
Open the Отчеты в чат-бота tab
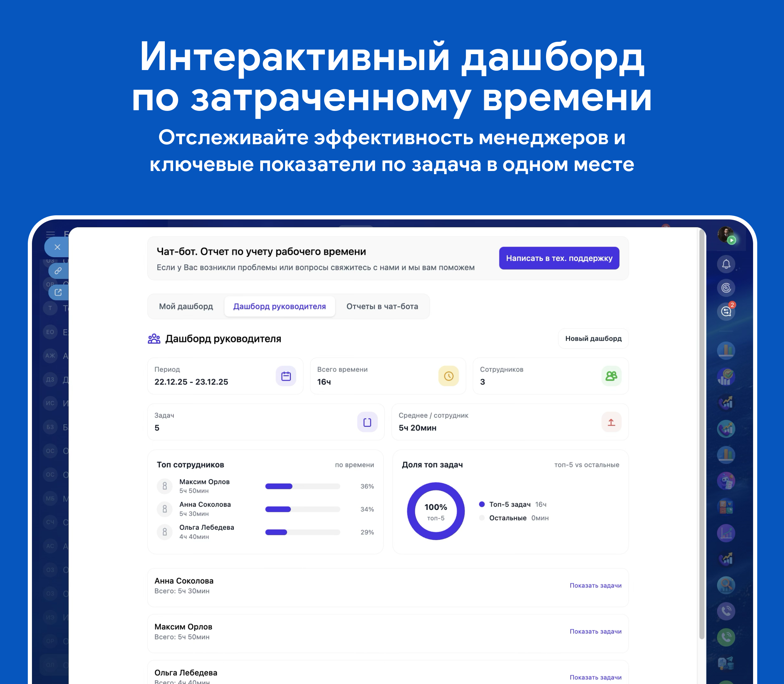click(382, 307)
